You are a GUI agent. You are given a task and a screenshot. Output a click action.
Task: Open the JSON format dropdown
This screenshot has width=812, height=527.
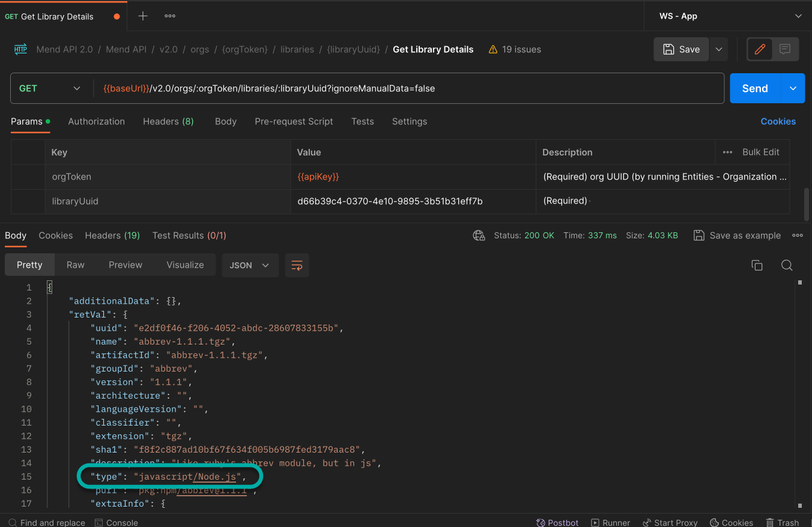[x=250, y=265]
